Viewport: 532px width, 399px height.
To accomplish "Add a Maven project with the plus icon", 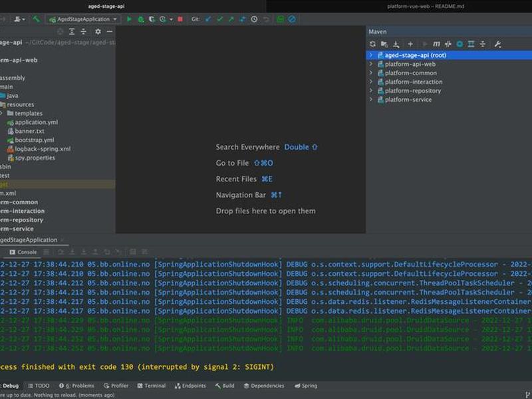I will tap(410, 44).
